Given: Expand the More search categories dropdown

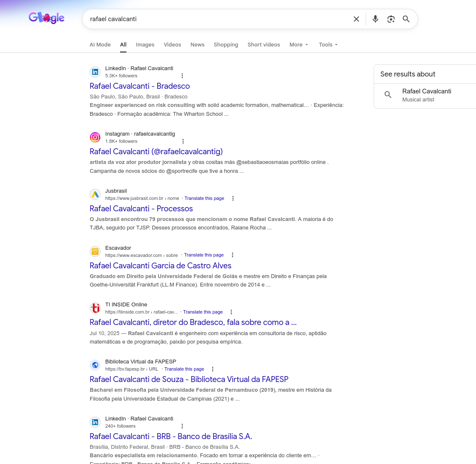Looking at the screenshot, I should 298,44.
